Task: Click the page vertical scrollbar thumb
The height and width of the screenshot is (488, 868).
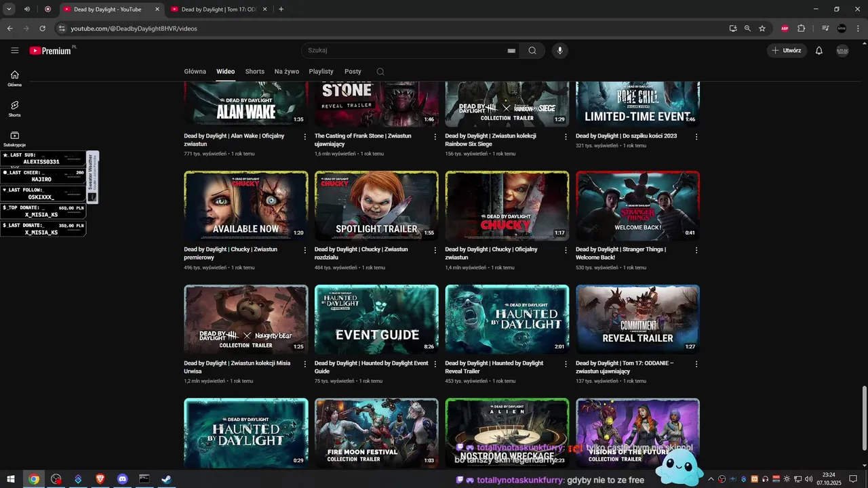Action: [864, 418]
